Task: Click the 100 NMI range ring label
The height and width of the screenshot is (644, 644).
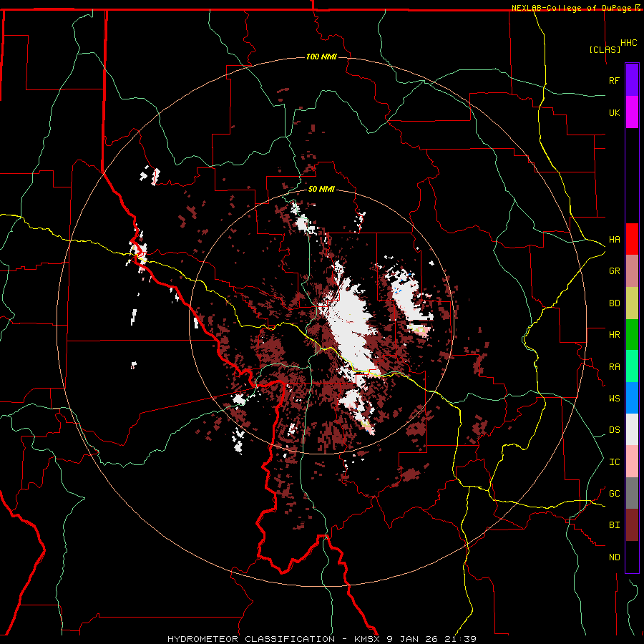Action: tap(321, 57)
